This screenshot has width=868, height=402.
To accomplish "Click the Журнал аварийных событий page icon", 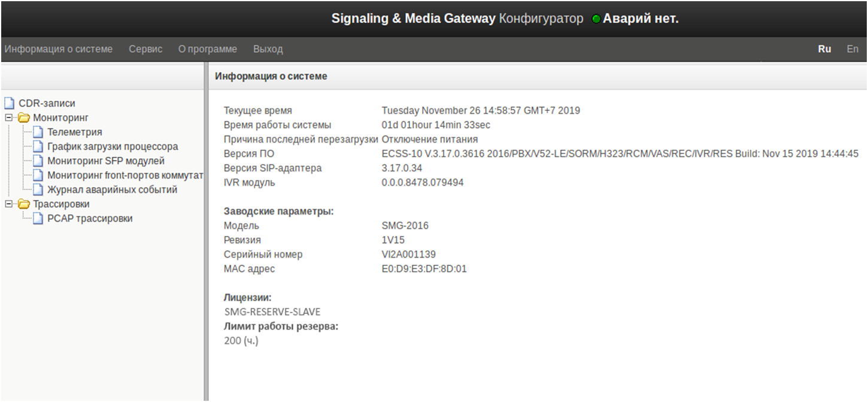I will 38,190.
